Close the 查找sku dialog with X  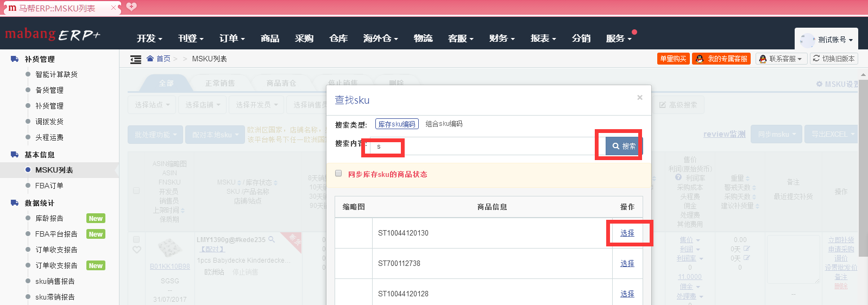[639, 98]
